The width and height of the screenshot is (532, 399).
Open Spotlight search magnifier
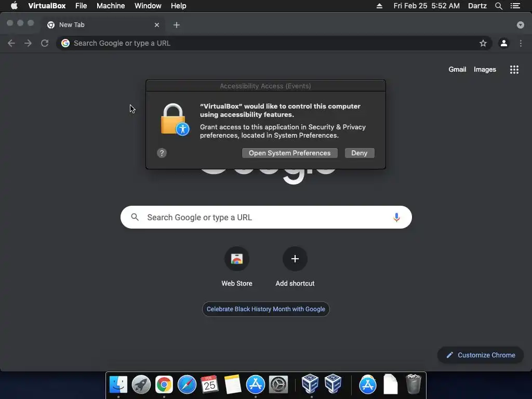(498, 6)
